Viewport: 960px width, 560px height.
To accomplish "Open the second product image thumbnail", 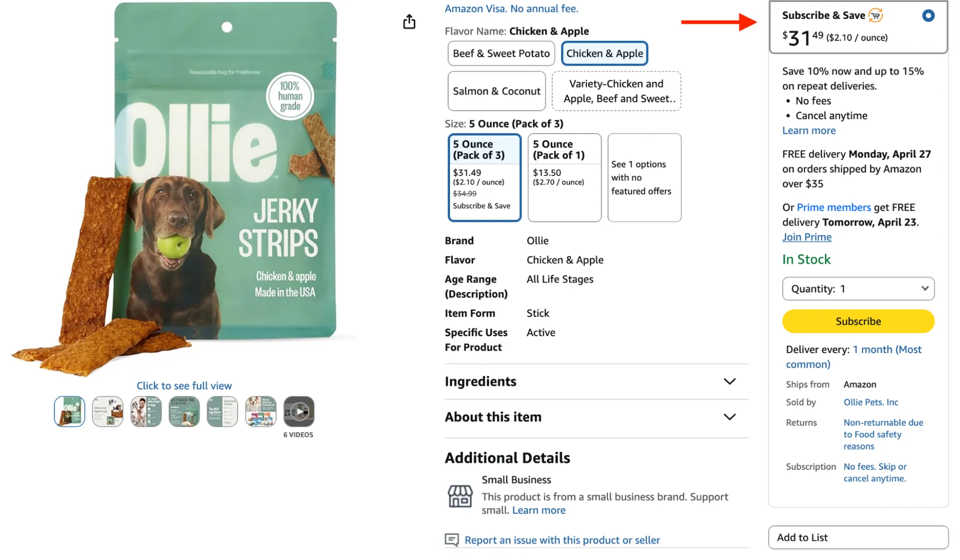I will [x=108, y=412].
